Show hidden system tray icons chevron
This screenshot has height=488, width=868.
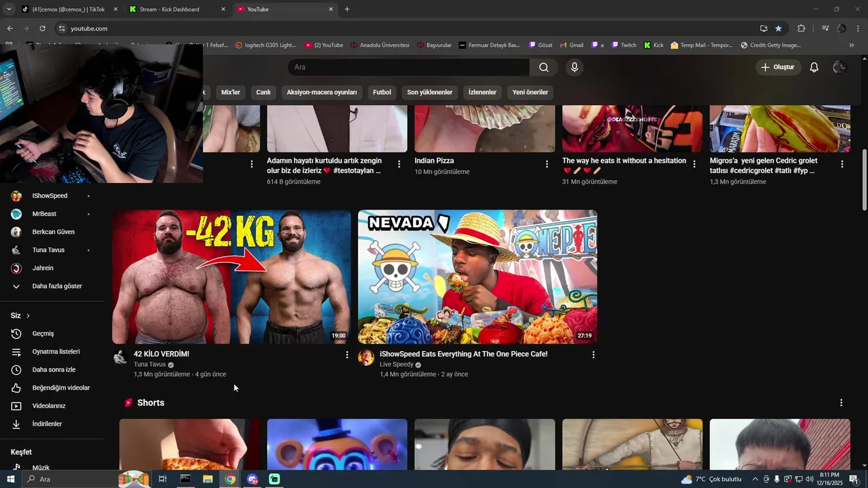point(755,479)
